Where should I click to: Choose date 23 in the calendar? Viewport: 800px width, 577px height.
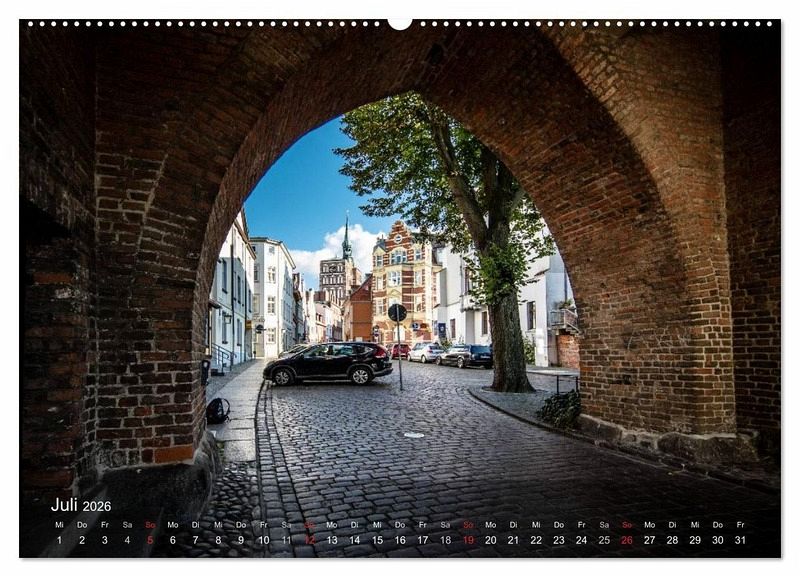[559, 540]
